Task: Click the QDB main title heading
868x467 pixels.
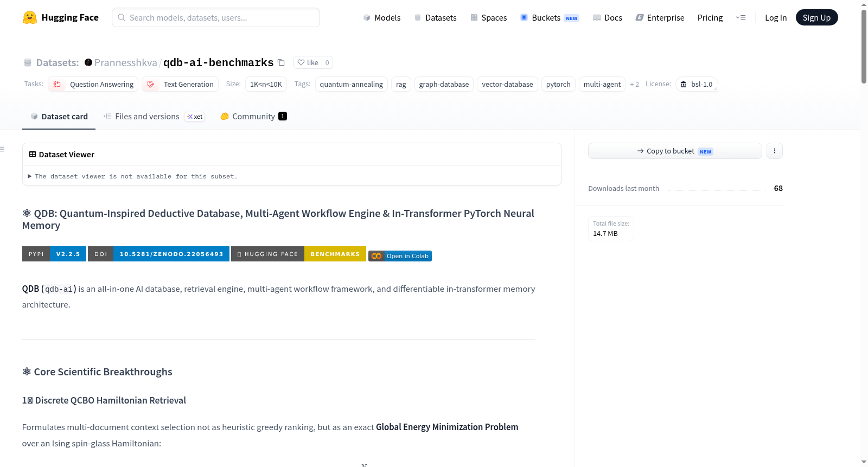Action: [x=278, y=219]
